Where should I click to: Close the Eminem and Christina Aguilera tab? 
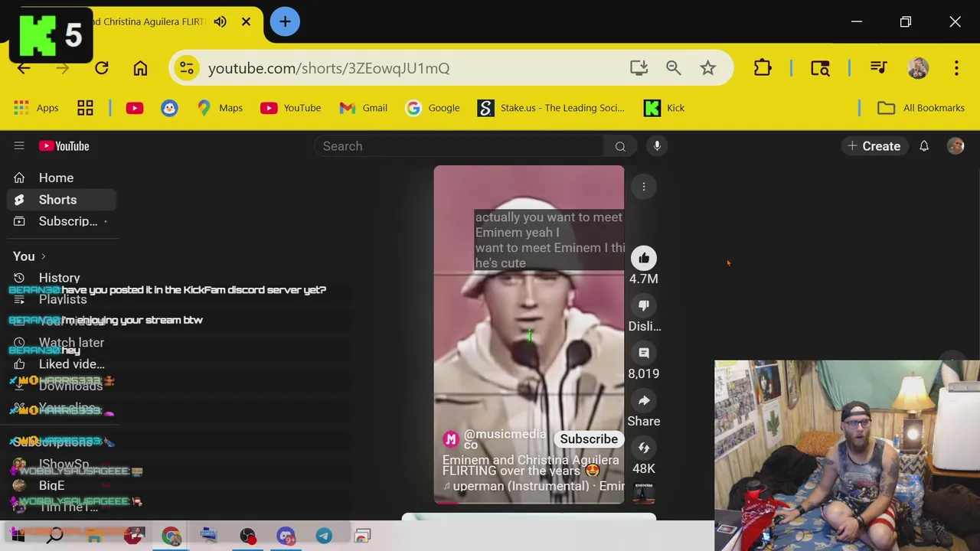(246, 21)
